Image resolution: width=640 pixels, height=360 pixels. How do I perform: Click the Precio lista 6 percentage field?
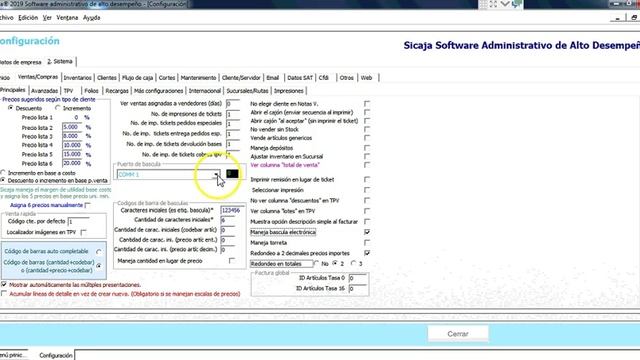72,163
